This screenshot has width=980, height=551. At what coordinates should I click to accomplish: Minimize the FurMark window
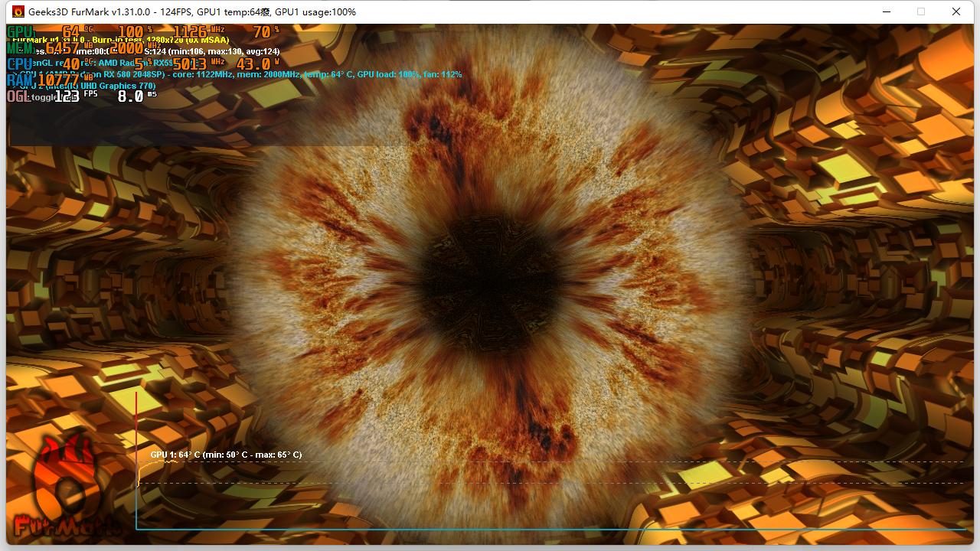click(887, 11)
